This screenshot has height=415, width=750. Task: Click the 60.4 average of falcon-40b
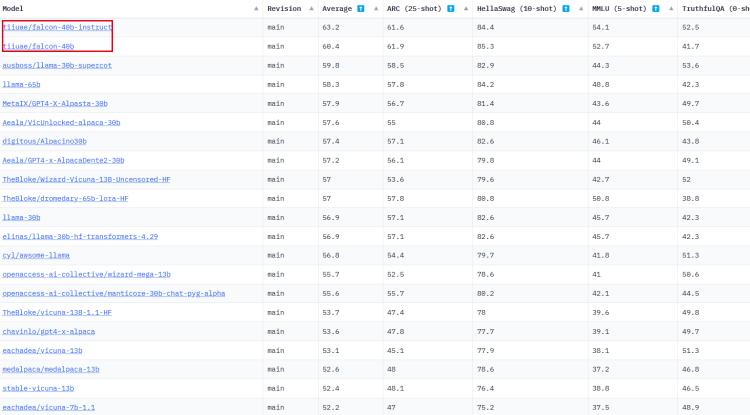[x=331, y=46]
